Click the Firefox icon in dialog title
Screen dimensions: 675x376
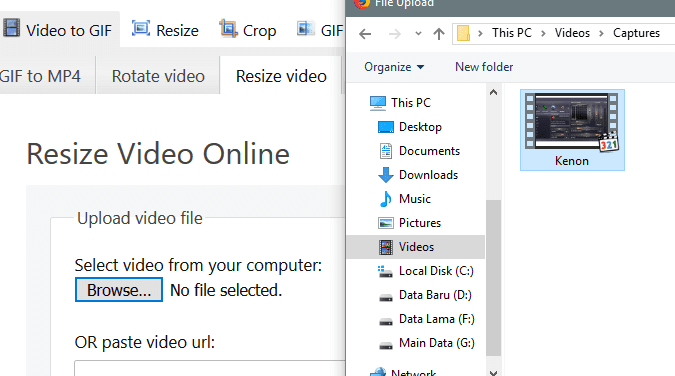[362, 3]
